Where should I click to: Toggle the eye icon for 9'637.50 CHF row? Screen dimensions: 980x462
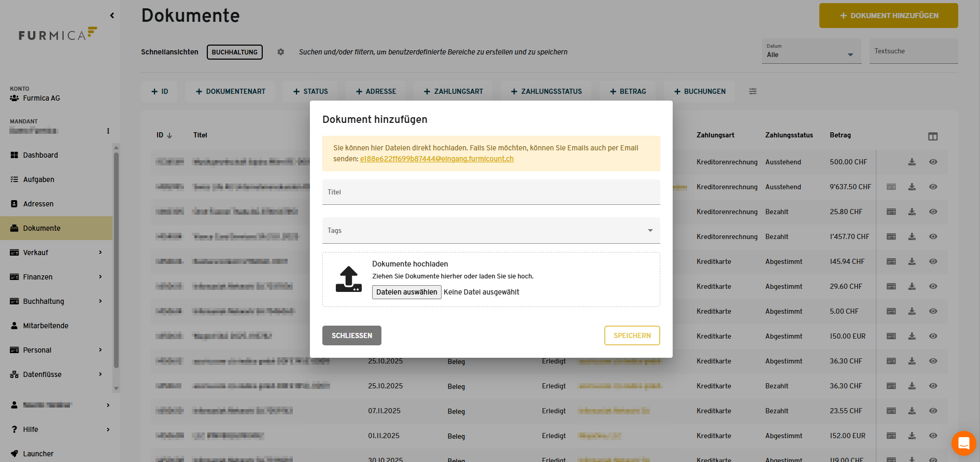(933, 187)
